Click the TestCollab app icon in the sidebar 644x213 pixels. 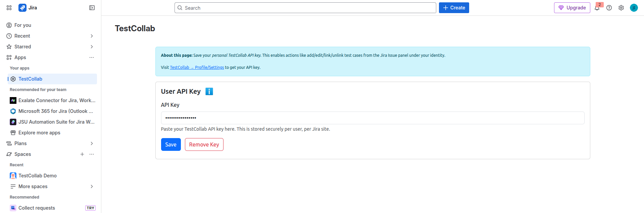[x=13, y=79]
